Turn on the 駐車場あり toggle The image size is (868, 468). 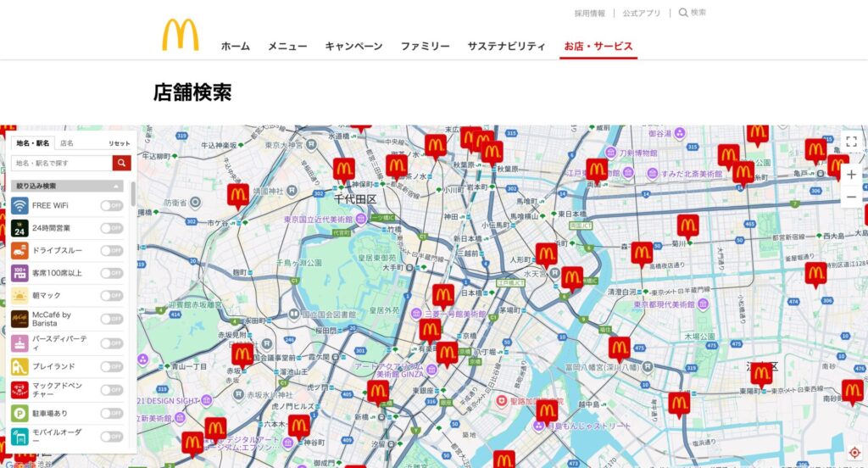[x=111, y=413]
